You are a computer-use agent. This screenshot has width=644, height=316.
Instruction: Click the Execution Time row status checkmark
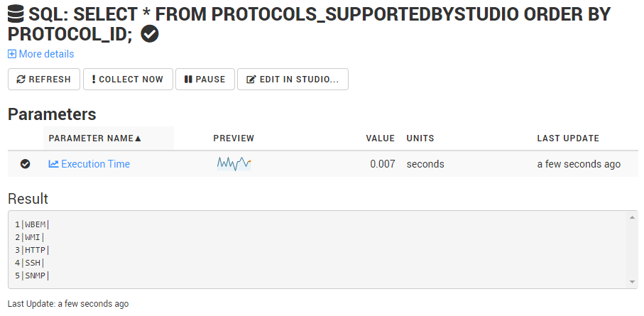point(26,164)
